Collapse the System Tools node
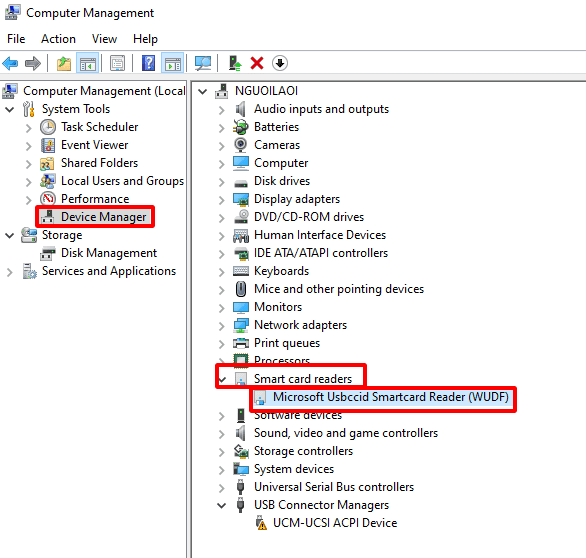The image size is (586, 558). tap(10, 110)
